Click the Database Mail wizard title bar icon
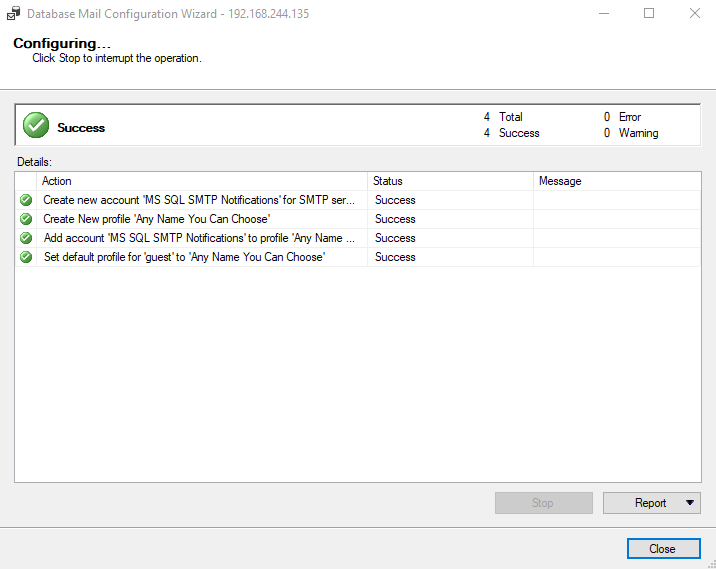The image size is (716, 569). point(13,14)
